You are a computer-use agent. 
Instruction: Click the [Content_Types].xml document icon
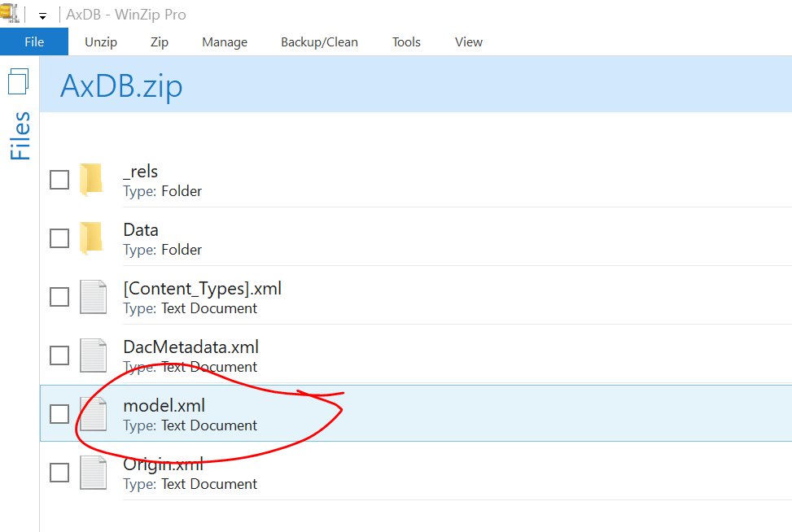pyautogui.click(x=93, y=297)
